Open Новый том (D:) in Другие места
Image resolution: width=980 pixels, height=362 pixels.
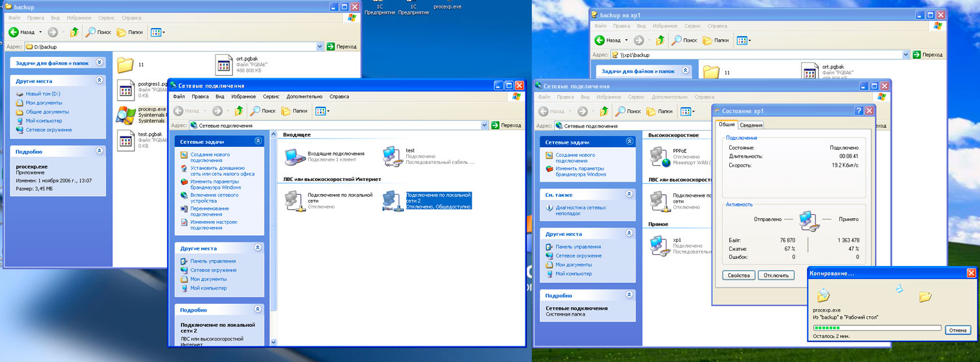(x=42, y=94)
